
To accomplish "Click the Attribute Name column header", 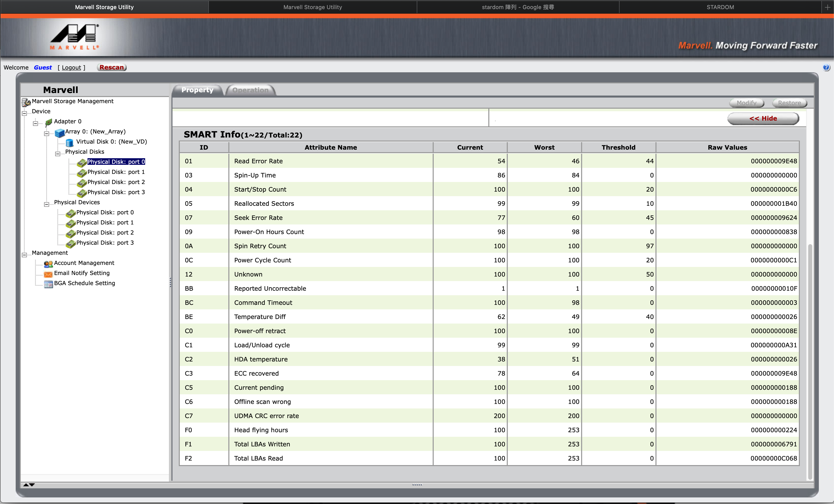I will (x=331, y=147).
